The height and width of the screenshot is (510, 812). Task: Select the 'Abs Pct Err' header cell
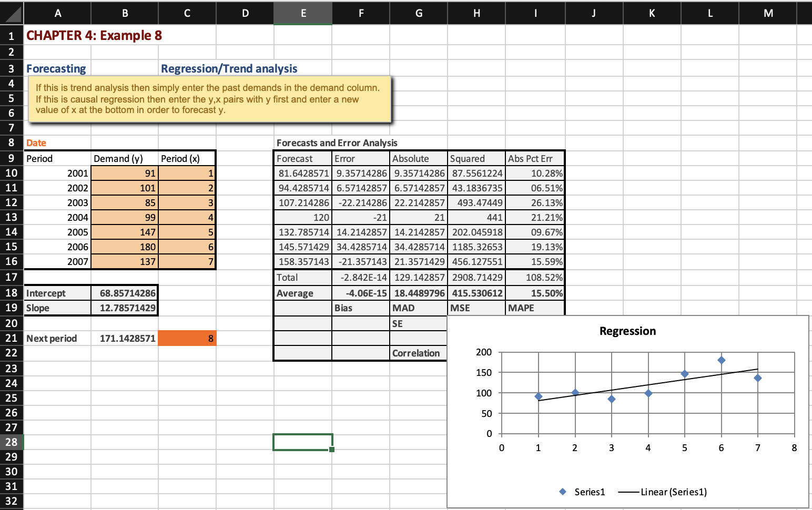pyautogui.click(x=535, y=158)
